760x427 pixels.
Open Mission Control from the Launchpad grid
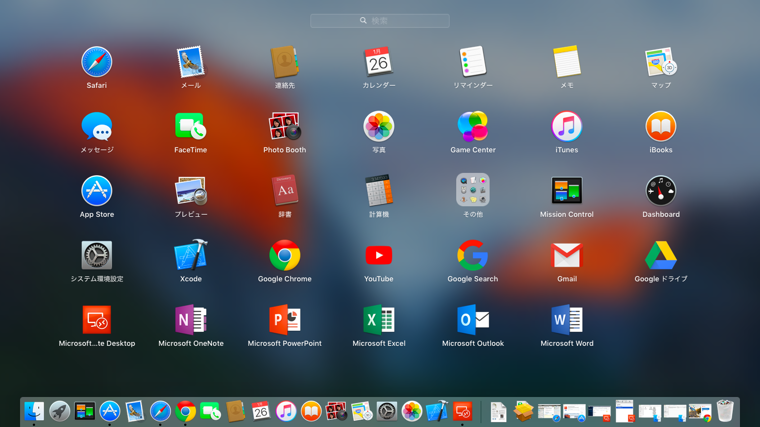pyautogui.click(x=567, y=191)
